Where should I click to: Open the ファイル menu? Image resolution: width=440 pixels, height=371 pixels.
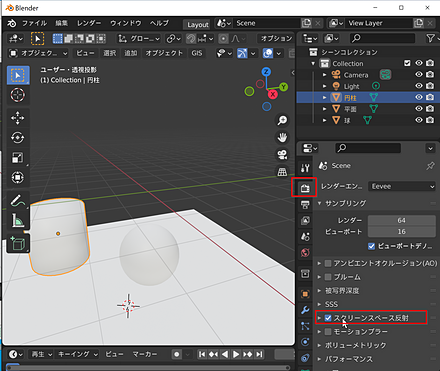(x=34, y=23)
